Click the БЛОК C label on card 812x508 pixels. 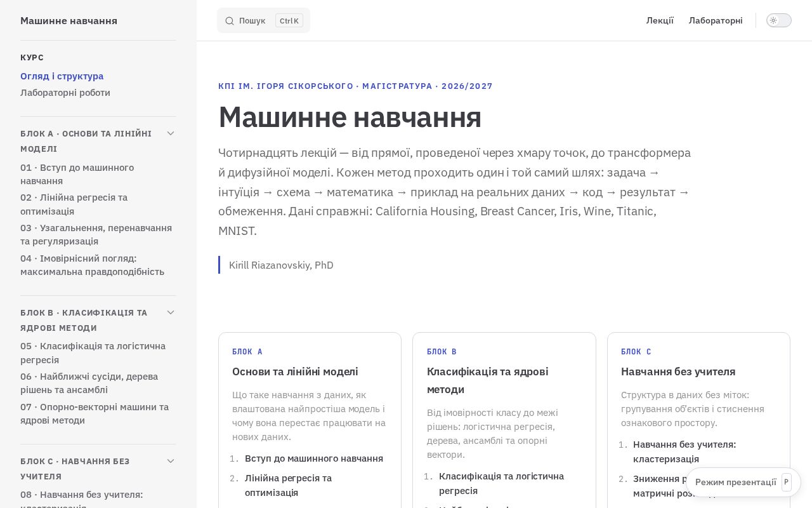pyautogui.click(x=636, y=352)
